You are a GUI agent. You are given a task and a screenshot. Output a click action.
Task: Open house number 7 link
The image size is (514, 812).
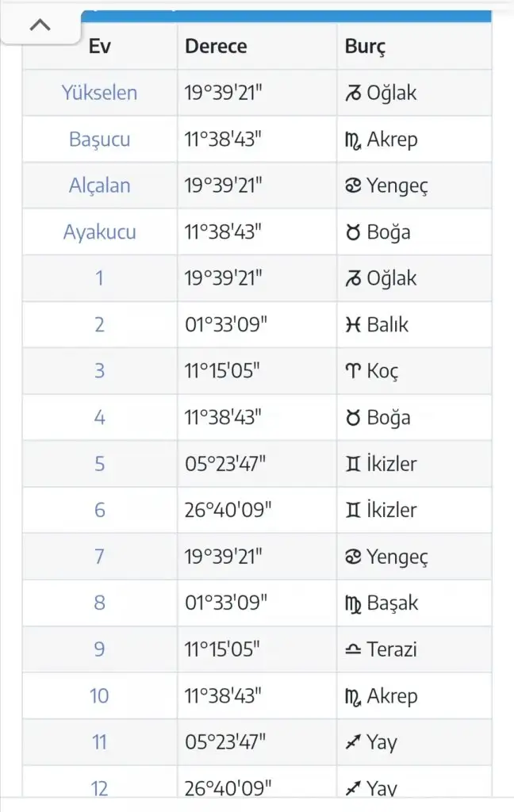click(x=99, y=557)
